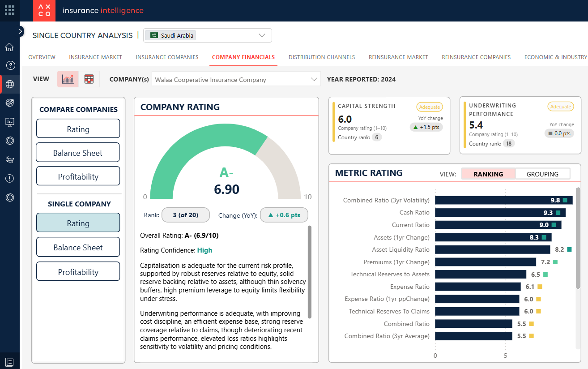Click the Expense Ratio bar
This screenshot has height=369, width=588.
pos(478,287)
